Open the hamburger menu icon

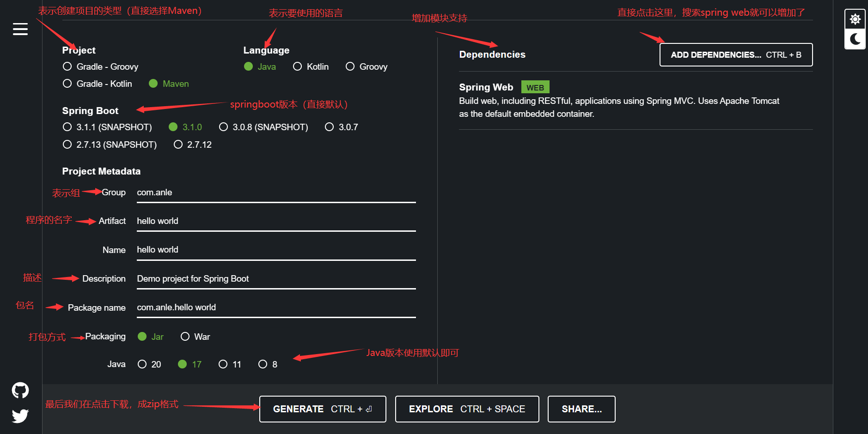pyautogui.click(x=20, y=29)
